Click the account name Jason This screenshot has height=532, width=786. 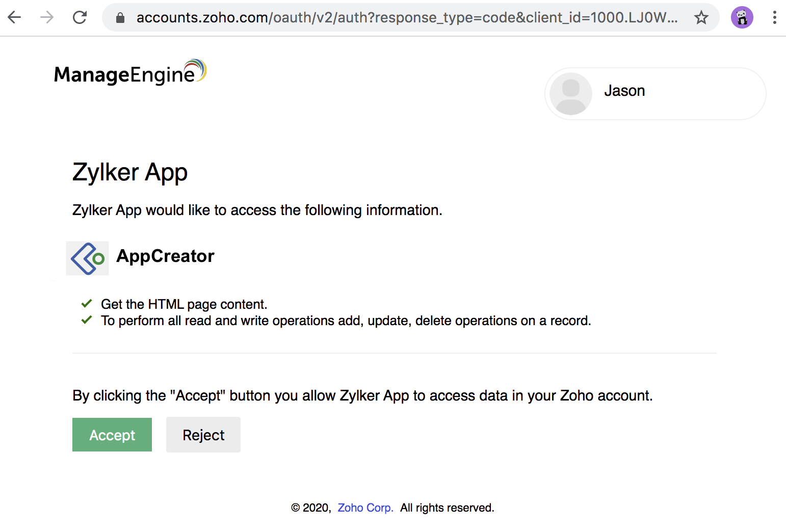click(624, 91)
